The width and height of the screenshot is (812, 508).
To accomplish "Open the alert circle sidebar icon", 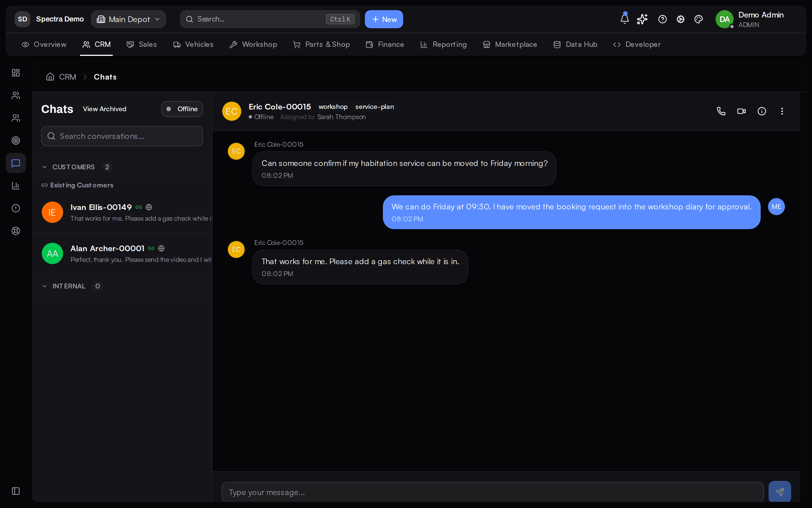I will pos(16,208).
